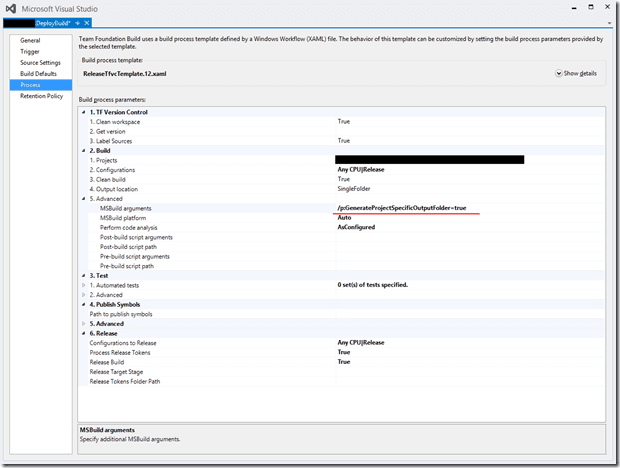Viewport: 620px width, 468px height.
Task: Select Release Target Stage row
Action: 342,372
